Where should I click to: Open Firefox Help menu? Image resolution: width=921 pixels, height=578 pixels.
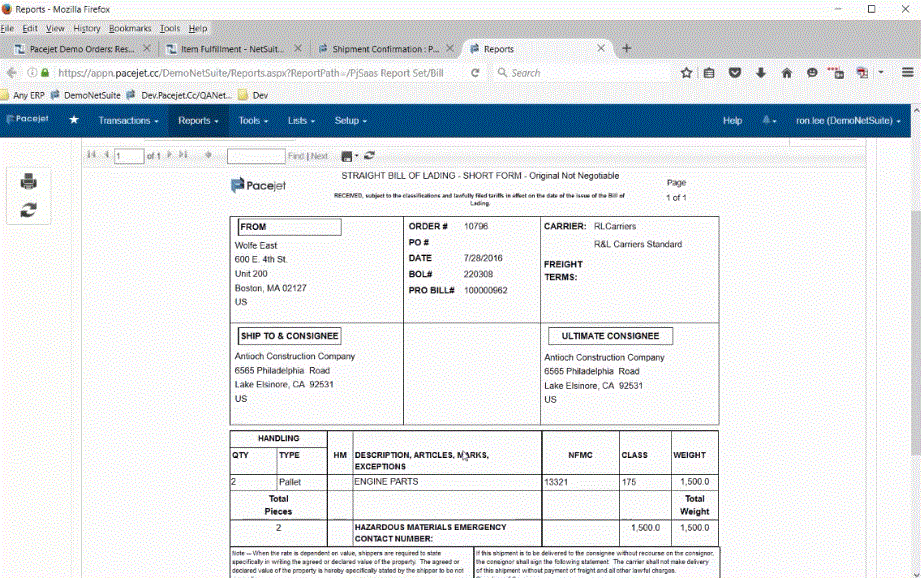click(198, 28)
